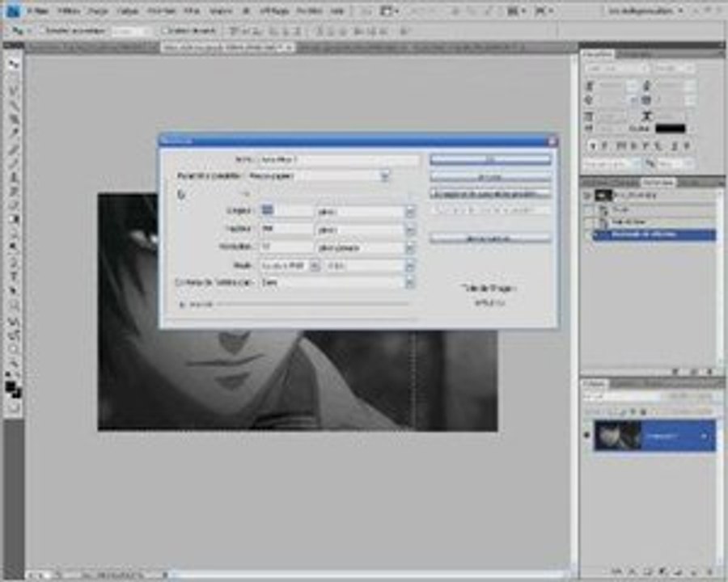Open the workspace switcher dropdown
This screenshot has height=582, width=728.
click(x=646, y=11)
